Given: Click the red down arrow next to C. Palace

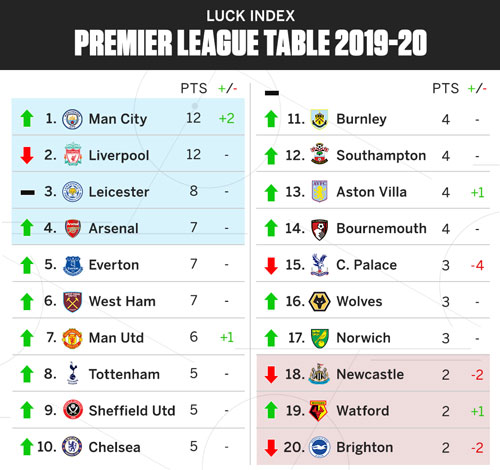Looking at the screenshot, I should [x=271, y=266].
